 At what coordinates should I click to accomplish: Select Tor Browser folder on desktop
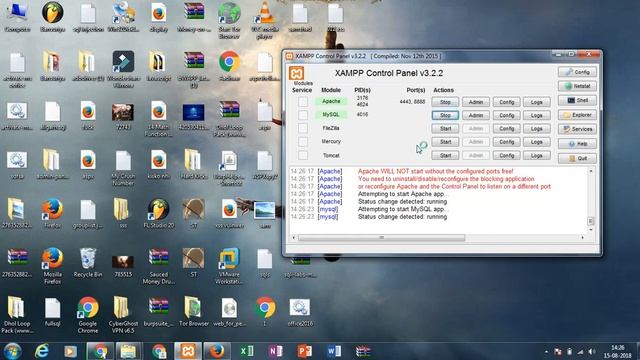click(194, 311)
